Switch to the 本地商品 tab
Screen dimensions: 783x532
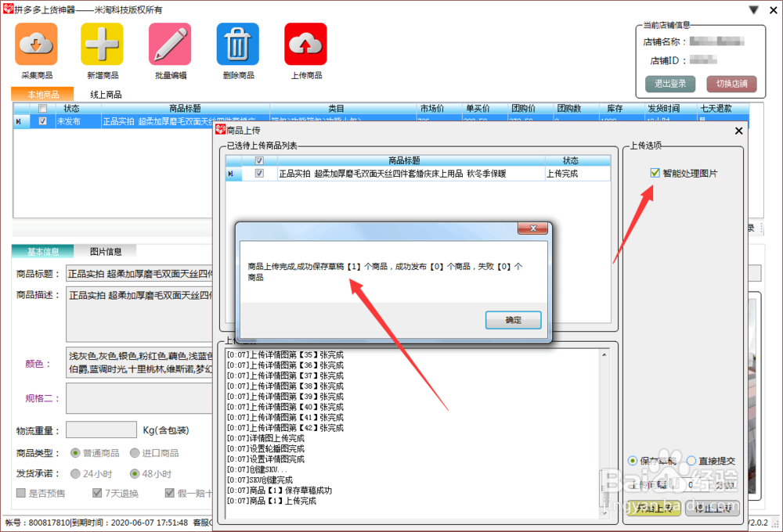(43, 95)
